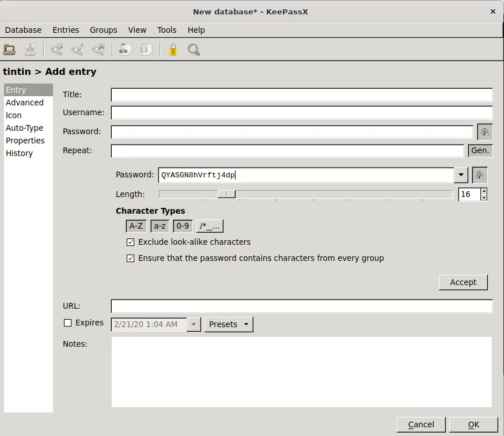
Task: Click the Open database toolbar icon
Action: coord(9,50)
